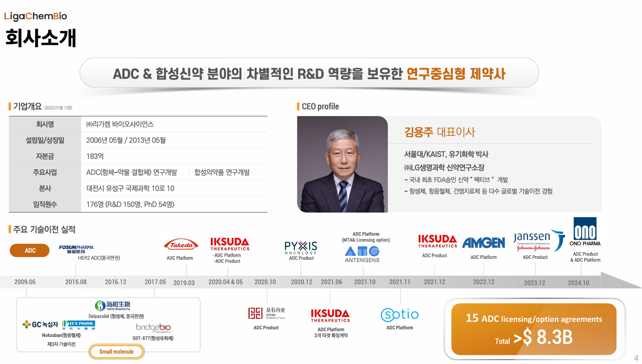This screenshot has width=642, height=364.
Task: Click the Small molecule pill button
Action: pos(117,352)
